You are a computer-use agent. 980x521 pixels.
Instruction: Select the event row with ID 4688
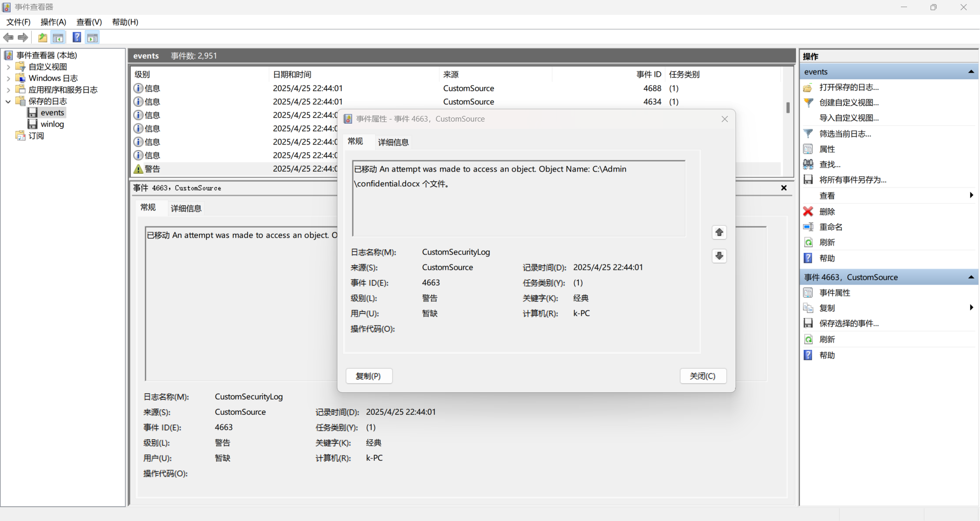point(456,88)
